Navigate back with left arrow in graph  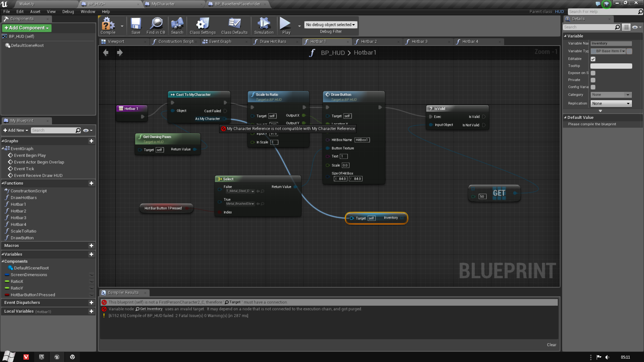pyautogui.click(x=106, y=53)
